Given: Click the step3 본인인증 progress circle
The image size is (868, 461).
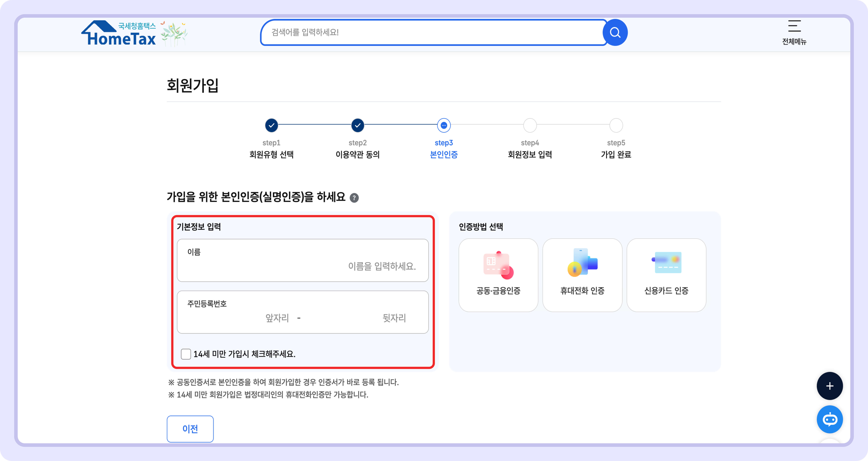Looking at the screenshot, I should click(x=443, y=125).
